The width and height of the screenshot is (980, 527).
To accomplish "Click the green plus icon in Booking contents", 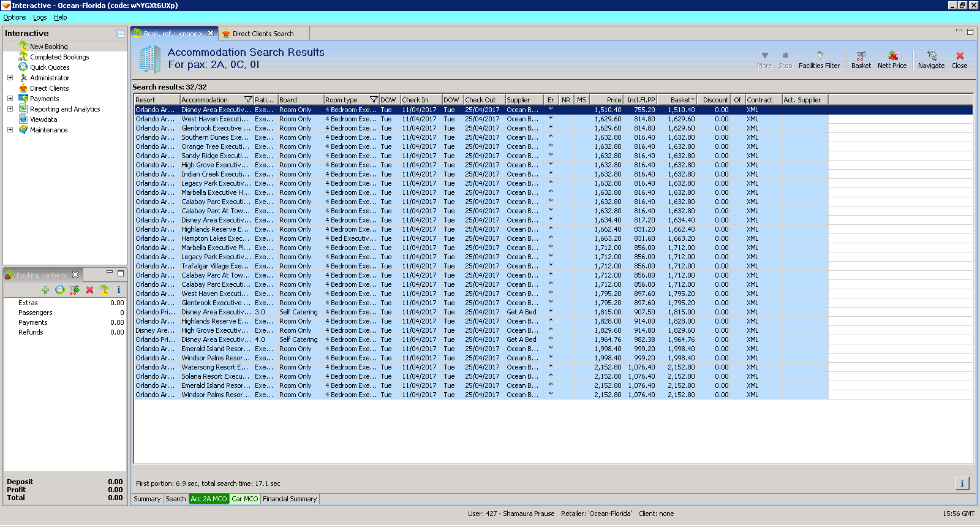I will coord(45,290).
